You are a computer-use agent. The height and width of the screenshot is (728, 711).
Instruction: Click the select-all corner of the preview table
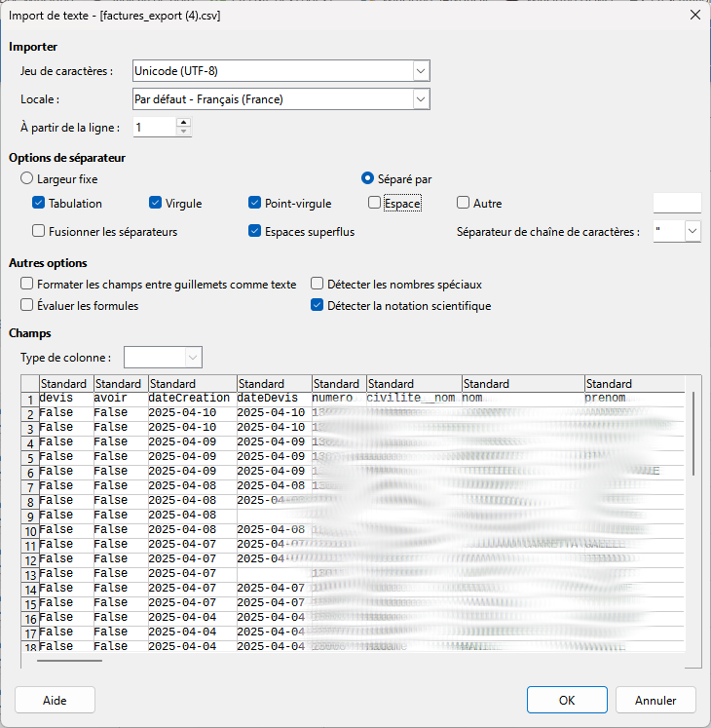(30, 384)
